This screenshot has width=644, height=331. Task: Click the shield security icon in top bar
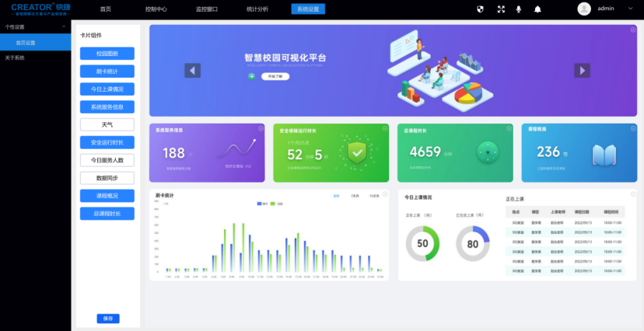pyautogui.click(x=480, y=9)
